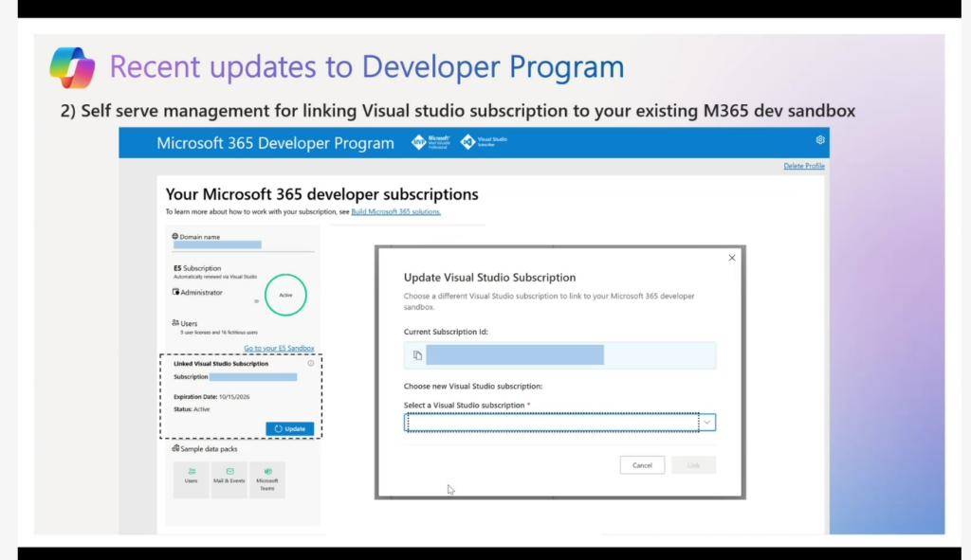This screenshot has height=560, width=971.
Task: Select the Mail & Events sample data pack
Action: 229,477
